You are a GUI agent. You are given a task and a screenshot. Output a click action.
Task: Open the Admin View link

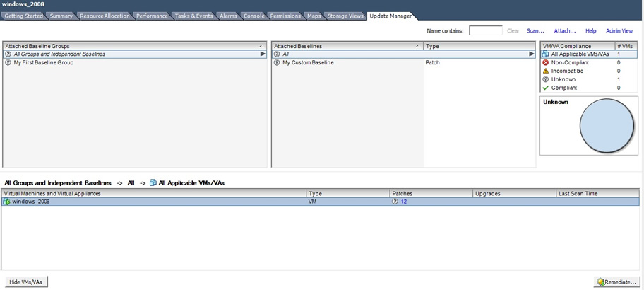619,31
